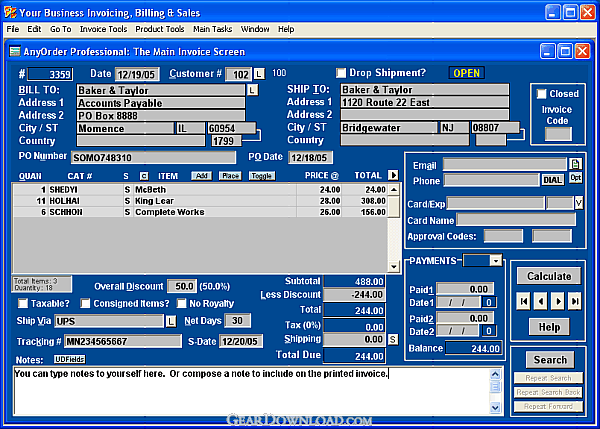The width and height of the screenshot is (600, 429).
Task: Click the application icon in main title bar
Action: click(x=10, y=13)
